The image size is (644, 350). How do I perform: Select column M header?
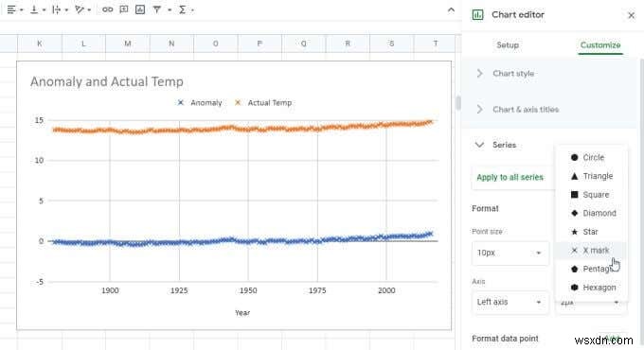pyautogui.click(x=128, y=44)
